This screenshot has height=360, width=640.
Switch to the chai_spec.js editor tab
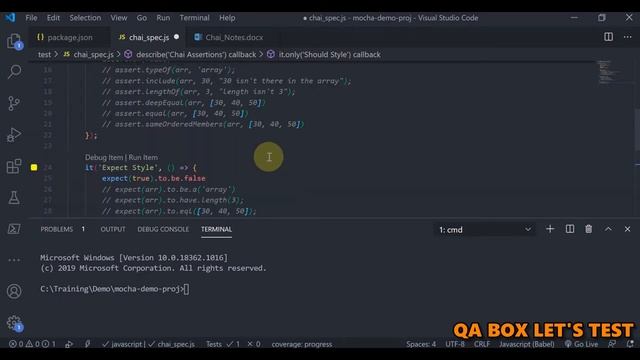click(149, 37)
